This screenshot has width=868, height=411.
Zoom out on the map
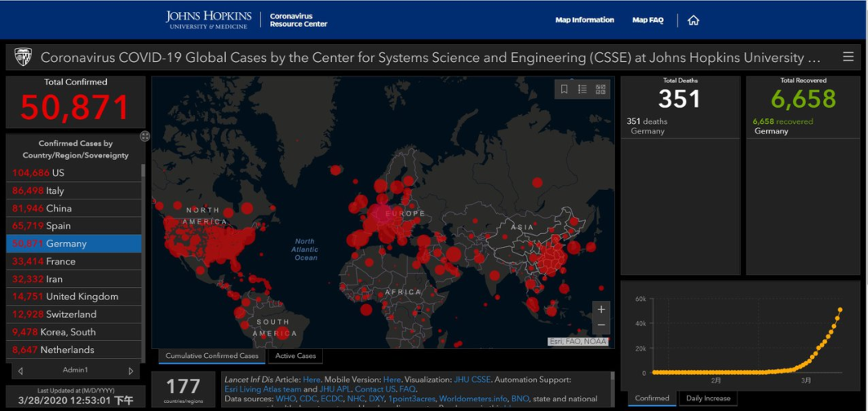coord(601,326)
